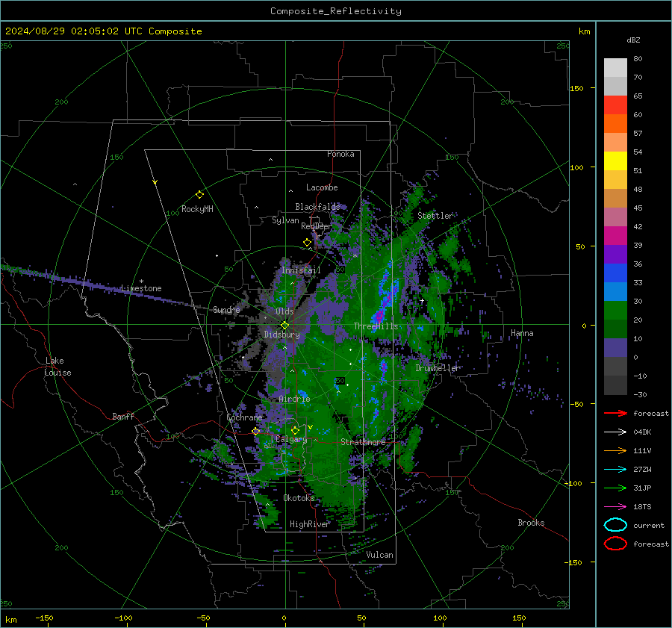Click the Hanna town label
Image resolution: width=672 pixels, height=628 pixels.
(522, 333)
